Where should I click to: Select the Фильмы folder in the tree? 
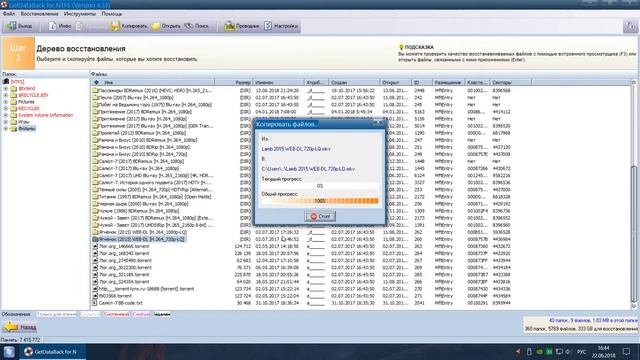27,129
